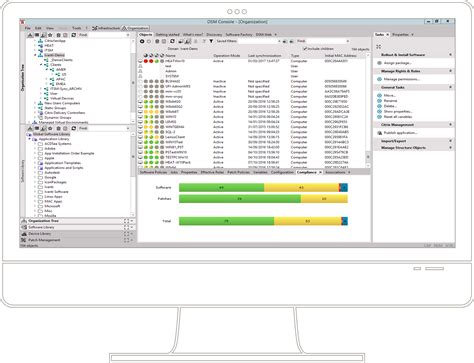
Task: Select the SQL-2 computer row
Action: point(253,132)
